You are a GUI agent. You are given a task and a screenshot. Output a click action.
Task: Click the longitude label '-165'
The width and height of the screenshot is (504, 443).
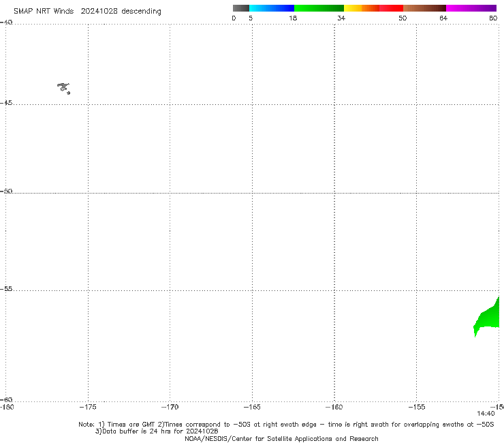(x=252, y=407)
